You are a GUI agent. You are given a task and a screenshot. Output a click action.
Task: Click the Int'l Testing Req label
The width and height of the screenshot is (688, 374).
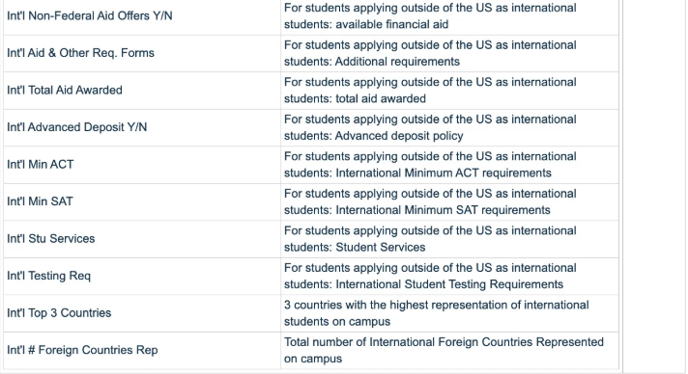coord(49,276)
